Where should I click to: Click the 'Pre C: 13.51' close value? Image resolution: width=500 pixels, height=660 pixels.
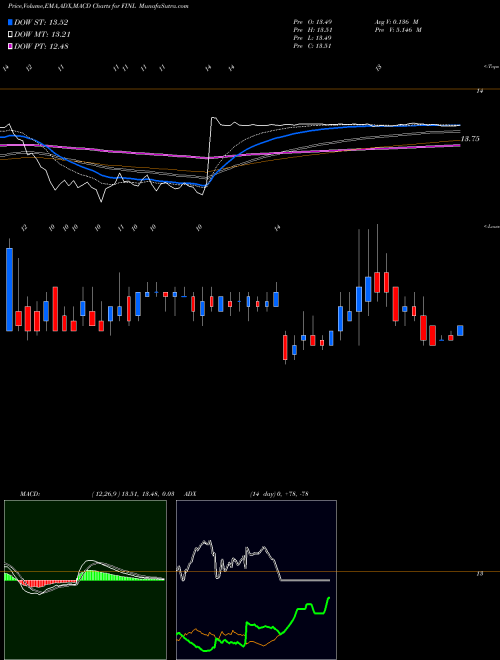click(313, 46)
